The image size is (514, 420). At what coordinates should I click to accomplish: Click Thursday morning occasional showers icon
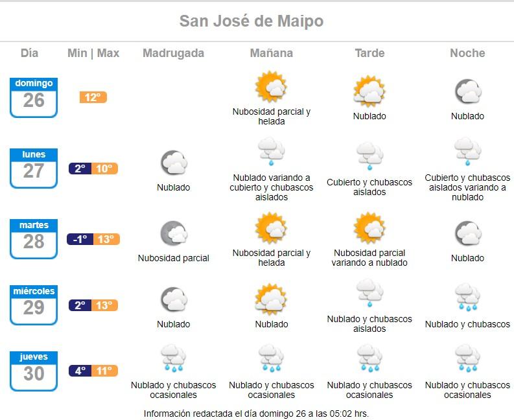pos(271,359)
